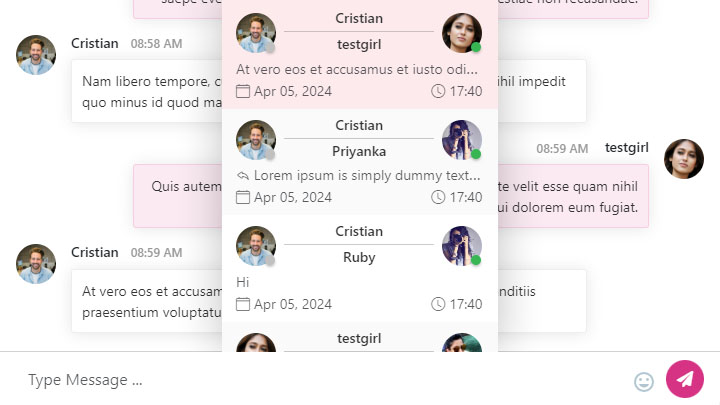Select the highlighted Cristian and testgirl conversation
Screen dimensions: 720x405
(x=360, y=54)
